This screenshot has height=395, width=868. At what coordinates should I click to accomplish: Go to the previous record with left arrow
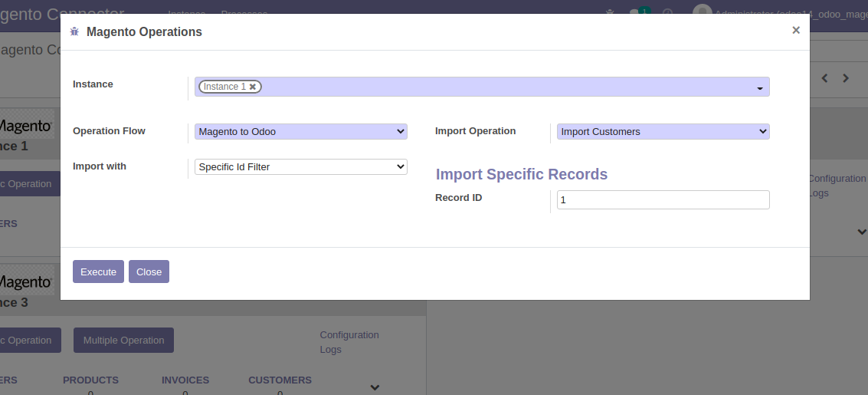coord(825,78)
